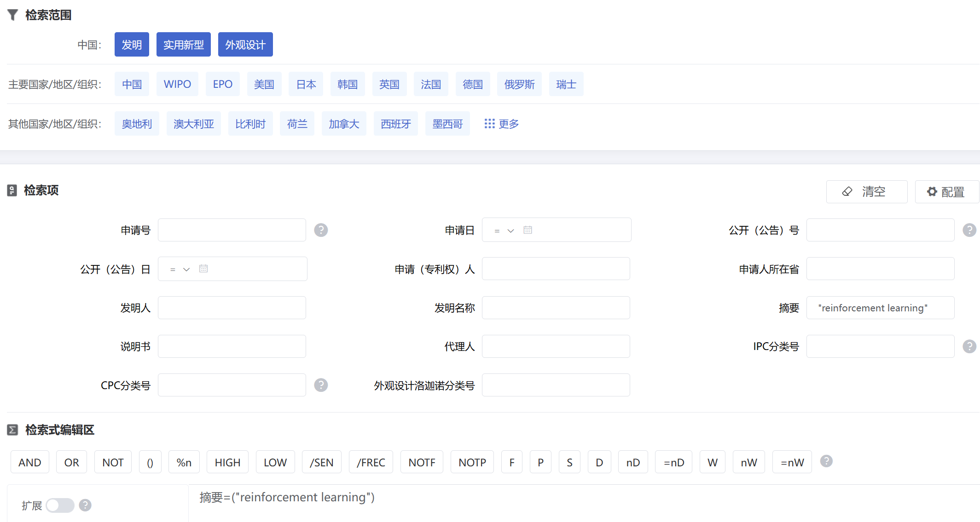Select 日本 country filter

(x=306, y=84)
